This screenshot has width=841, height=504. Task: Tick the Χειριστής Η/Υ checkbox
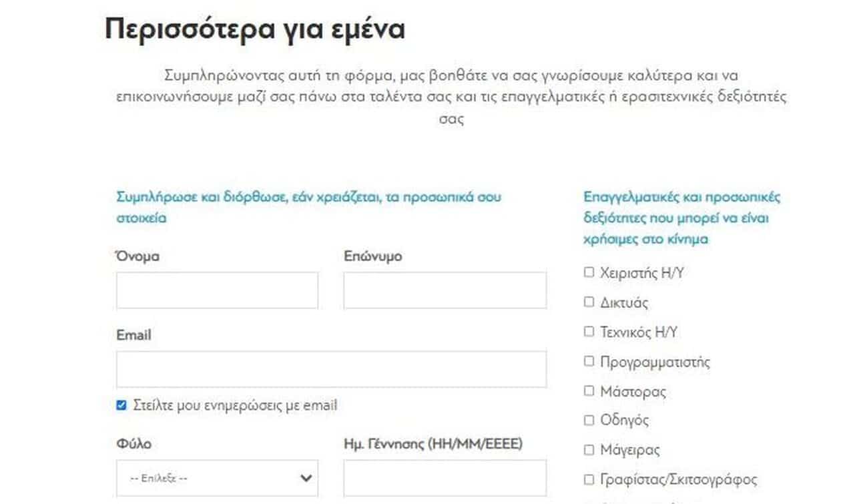[x=589, y=272]
